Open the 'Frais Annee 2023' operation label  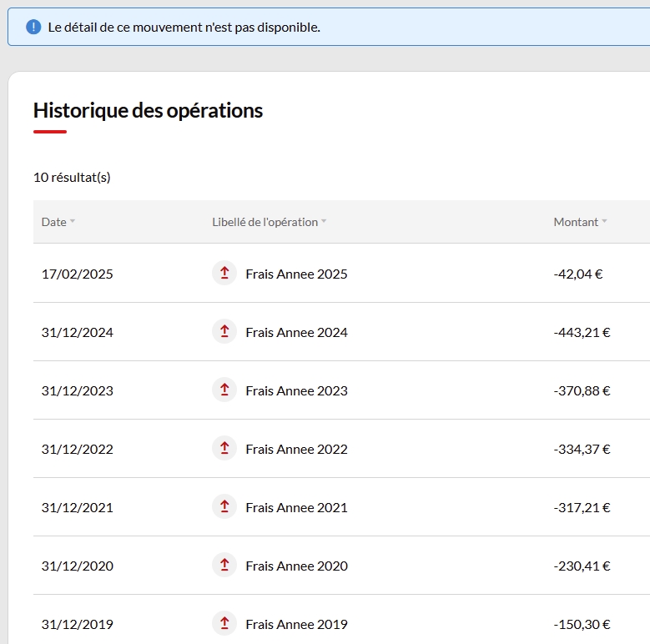pyautogui.click(x=296, y=390)
